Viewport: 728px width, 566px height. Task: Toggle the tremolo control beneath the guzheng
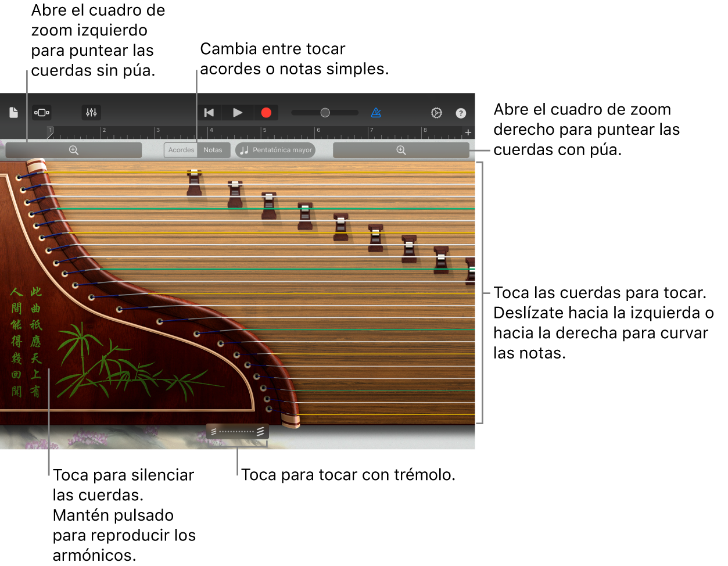236,431
